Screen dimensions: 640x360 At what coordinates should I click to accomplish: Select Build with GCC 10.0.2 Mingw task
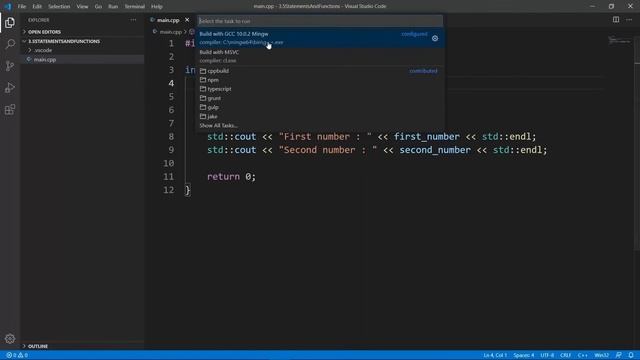pos(320,38)
